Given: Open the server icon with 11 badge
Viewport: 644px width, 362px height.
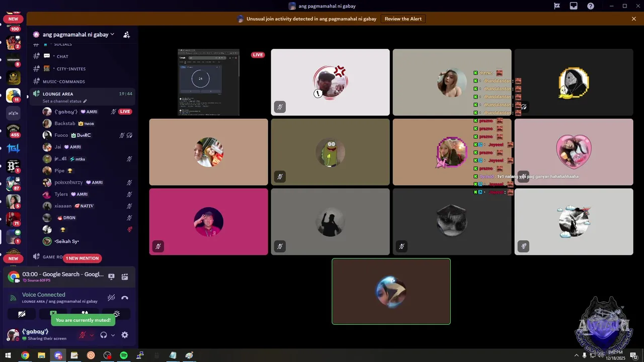Looking at the screenshot, I should [x=13, y=95].
